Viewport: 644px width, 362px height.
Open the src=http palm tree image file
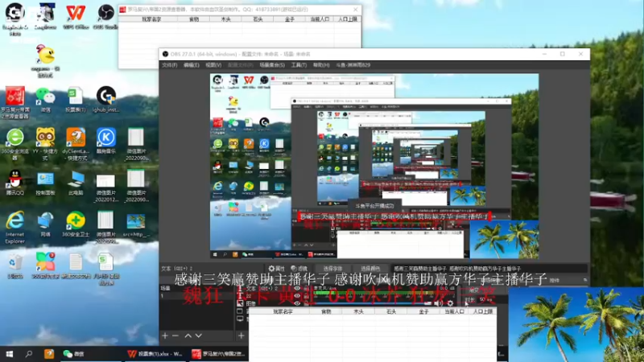pyautogui.click(x=136, y=224)
